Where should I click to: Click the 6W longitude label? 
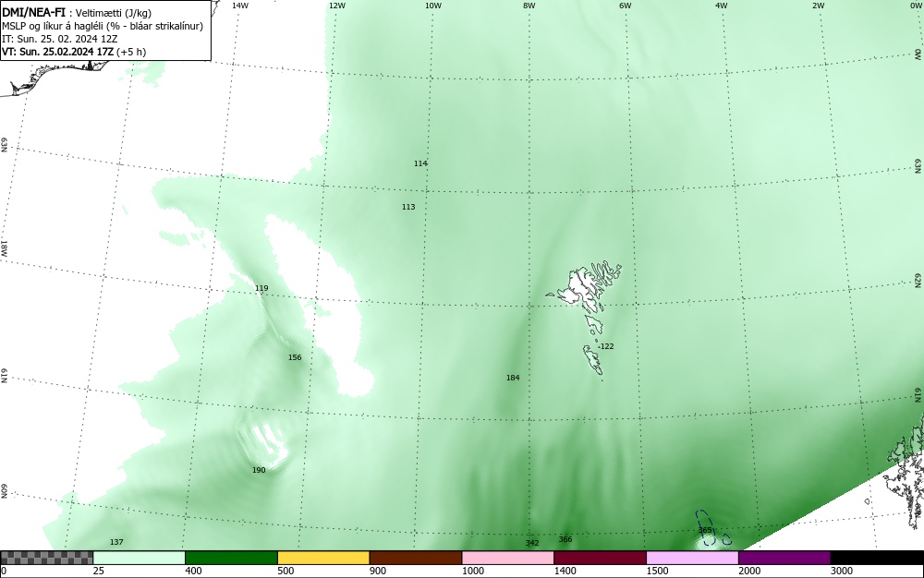pyautogui.click(x=626, y=6)
